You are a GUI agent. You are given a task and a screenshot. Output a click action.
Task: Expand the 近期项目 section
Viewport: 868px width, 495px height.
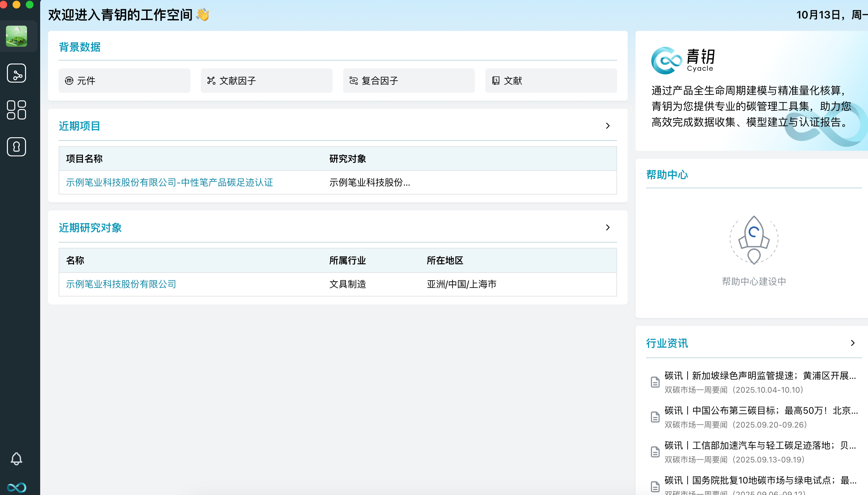[608, 126]
